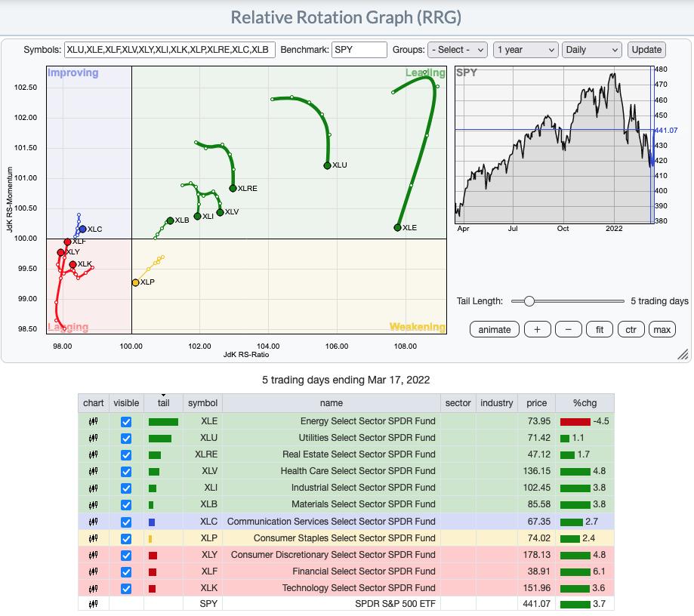Click the XLE tail-length bar in table
694x616 pixels.
(163, 422)
